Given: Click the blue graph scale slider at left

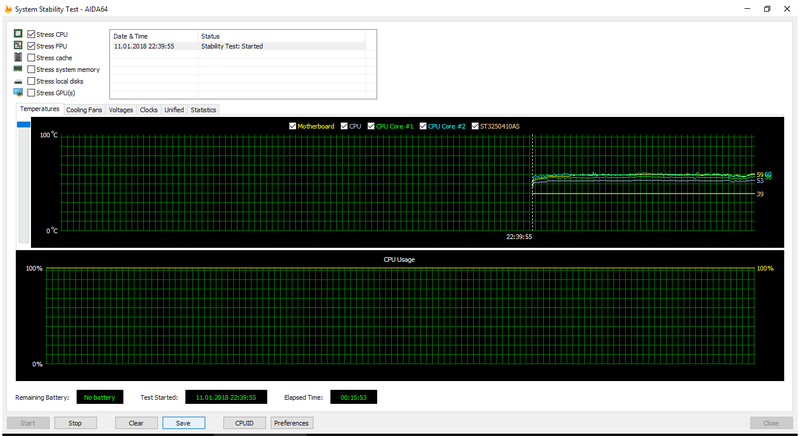Looking at the screenshot, I should [x=25, y=124].
